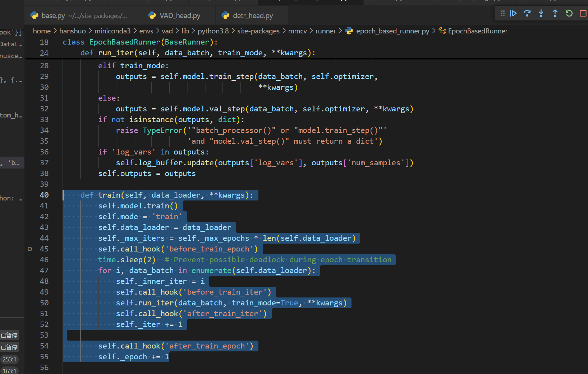The width and height of the screenshot is (588, 374).
Task: Stop debugging with the red square
Action: [x=583, y=14]
